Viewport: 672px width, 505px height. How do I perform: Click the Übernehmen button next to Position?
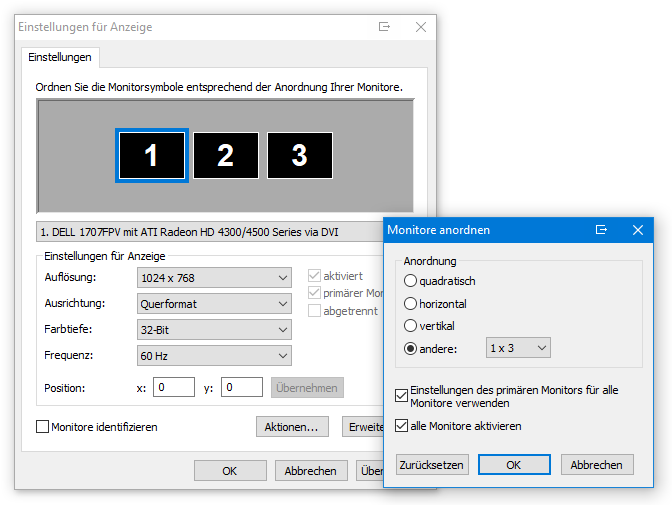coord(307,388)
